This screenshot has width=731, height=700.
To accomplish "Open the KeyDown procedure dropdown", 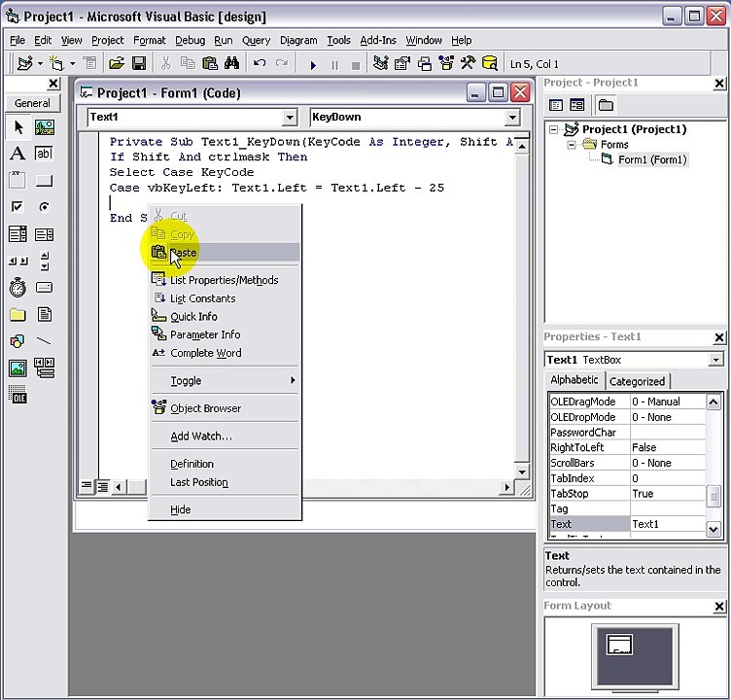I will click(x=512, y=117).
